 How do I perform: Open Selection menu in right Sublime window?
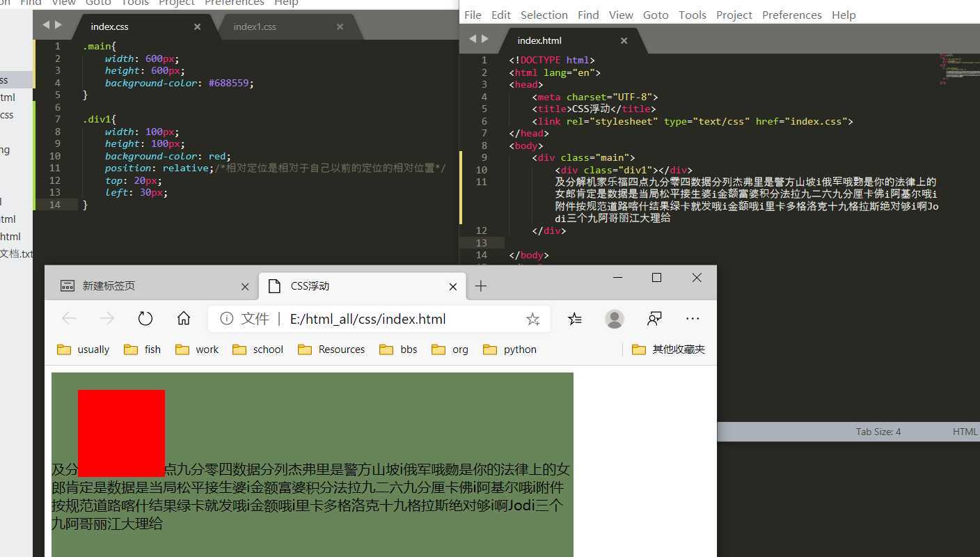(x=544, y=15)
